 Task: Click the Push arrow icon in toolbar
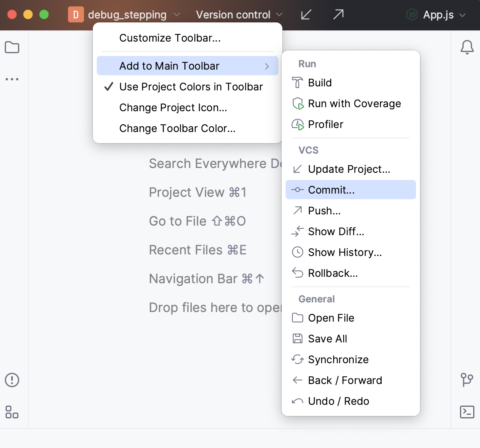[338, 14]
